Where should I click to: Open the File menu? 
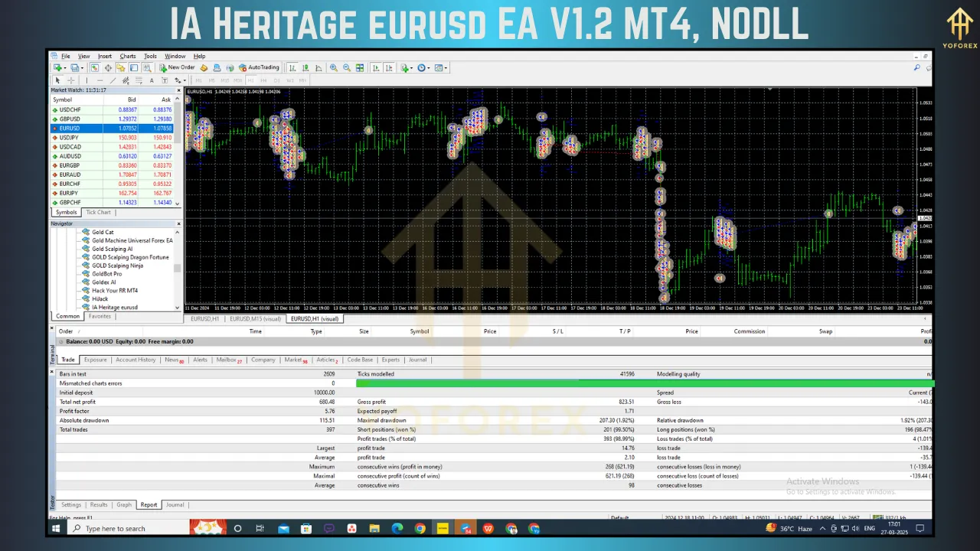coord(66,56)
